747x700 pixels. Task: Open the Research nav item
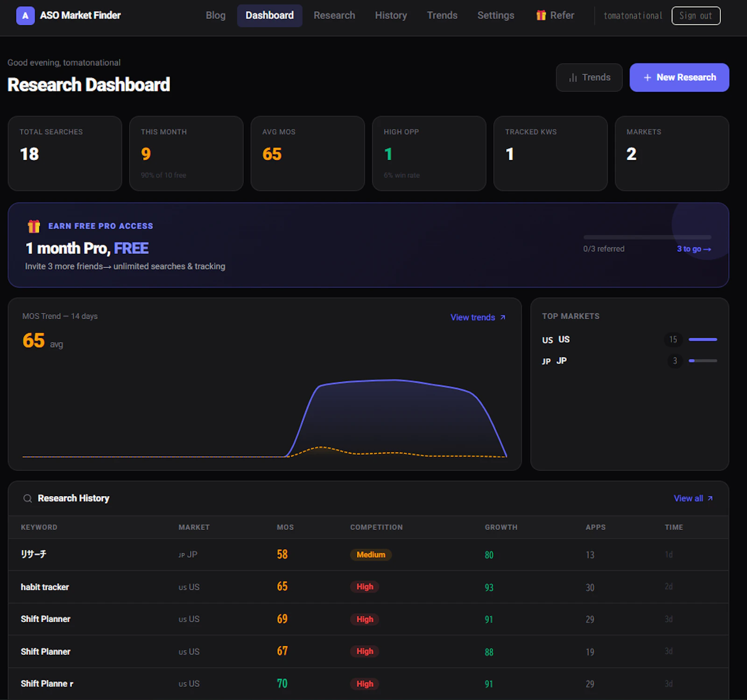pos(334,15)
